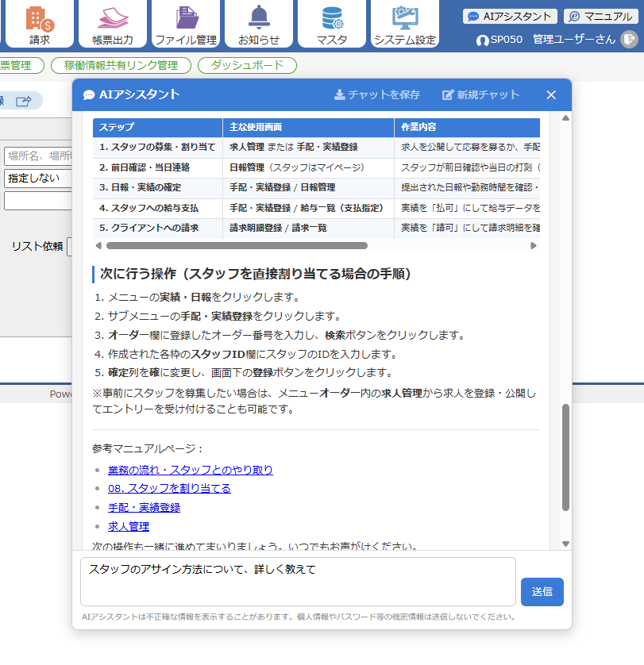Click the table's right scroll arrow
Viewport: 644px width, 665px height.
[534, 245]
